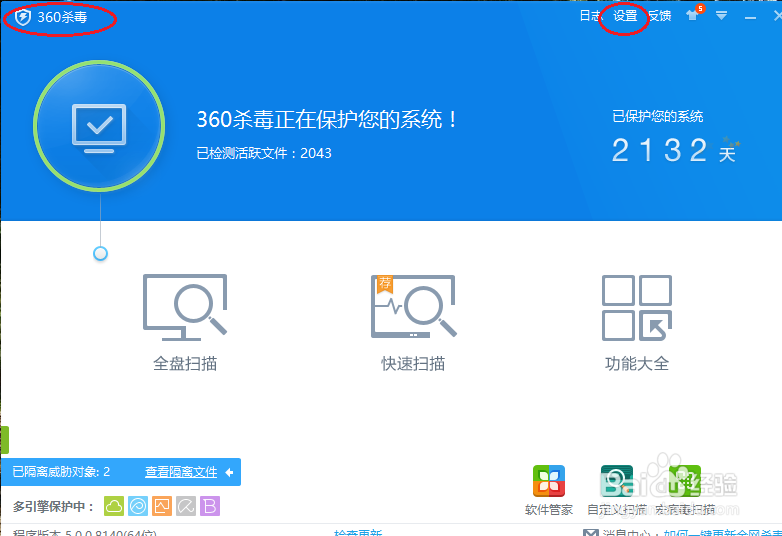Click the green-ringed protection status monitor icon
Image resolution: width=782 pixels, height=536 pixels.
pyautogui.click(x=99, y=126)
